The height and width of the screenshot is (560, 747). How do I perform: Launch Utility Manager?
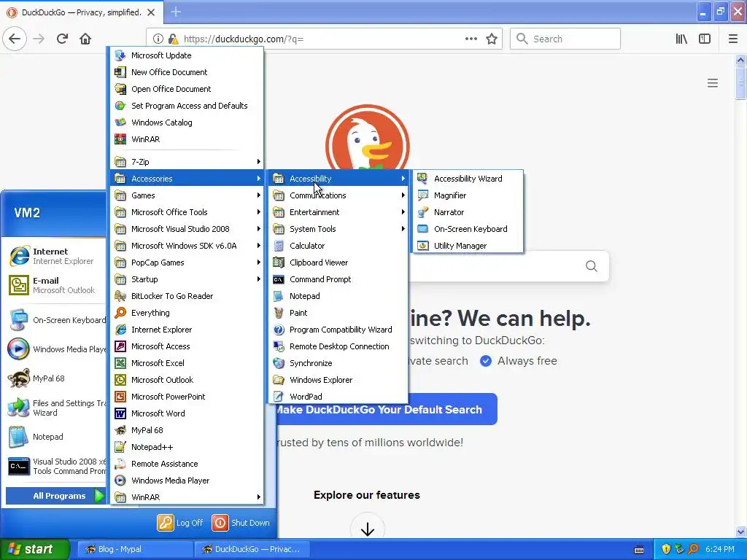point(468,246)
